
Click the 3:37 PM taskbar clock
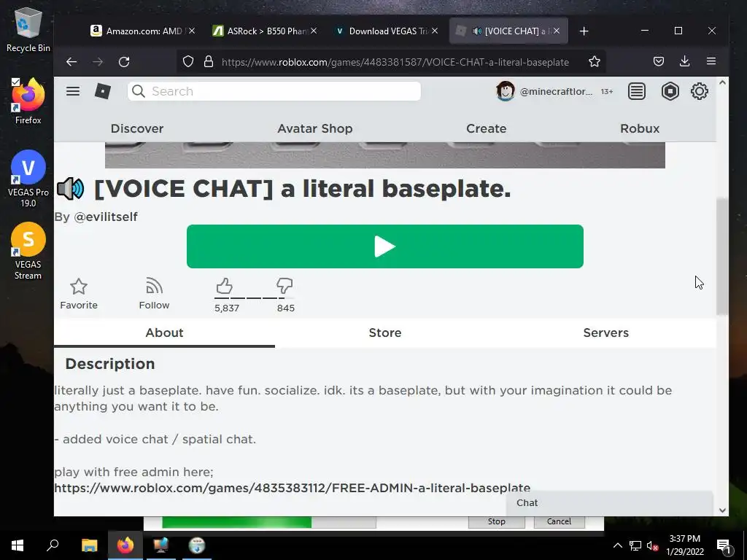click(x=684, y=545)
